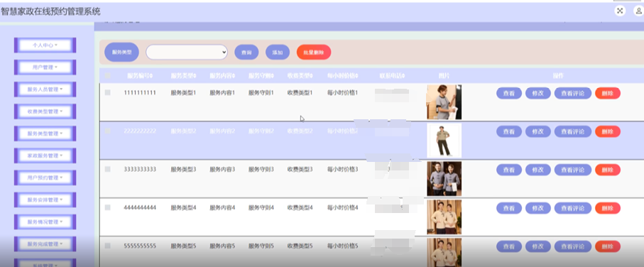Select the 服务内容1 cell
The width and height of the screenshot is (644, 267).
point(222,93)
